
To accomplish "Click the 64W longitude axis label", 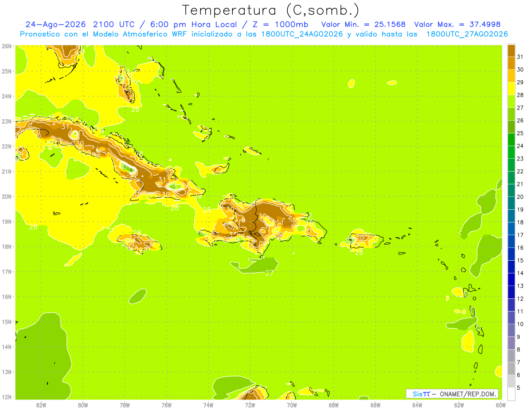I will click(417, 404).
